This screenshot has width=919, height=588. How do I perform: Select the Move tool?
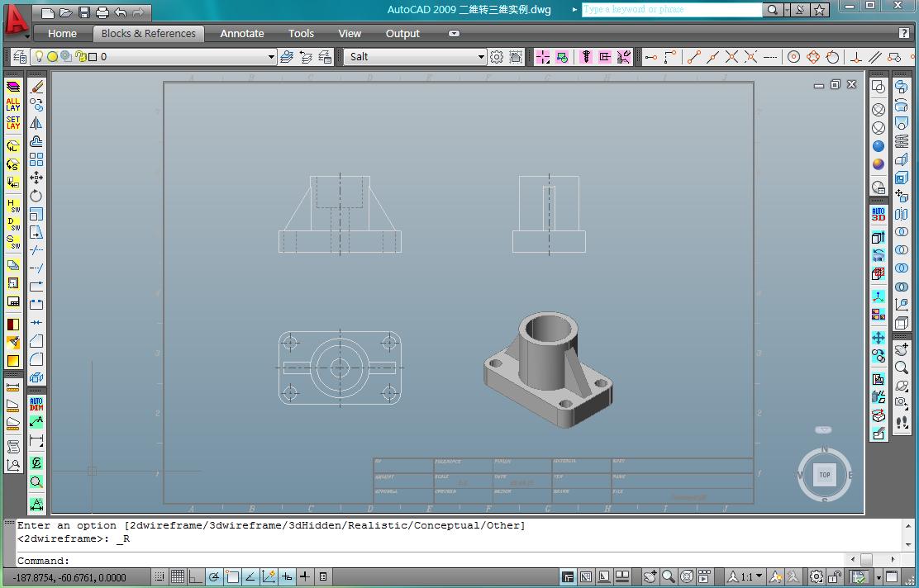(36, 178)
